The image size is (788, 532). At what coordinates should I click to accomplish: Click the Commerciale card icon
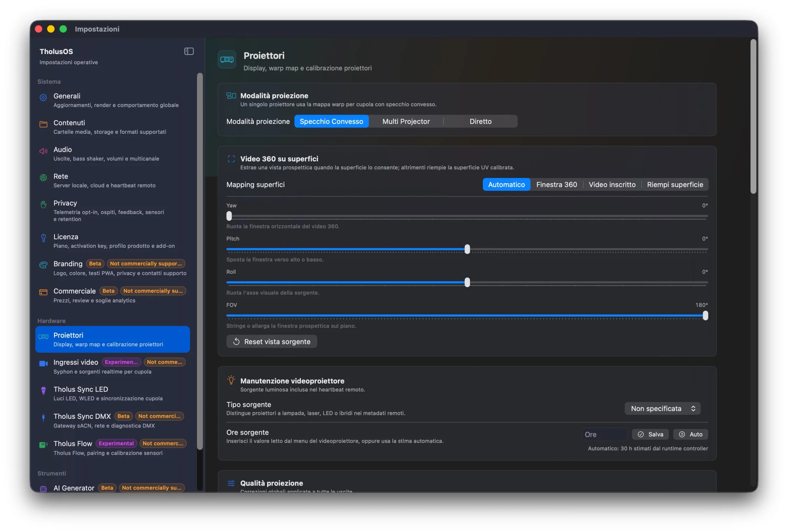[x=43, y=292]
